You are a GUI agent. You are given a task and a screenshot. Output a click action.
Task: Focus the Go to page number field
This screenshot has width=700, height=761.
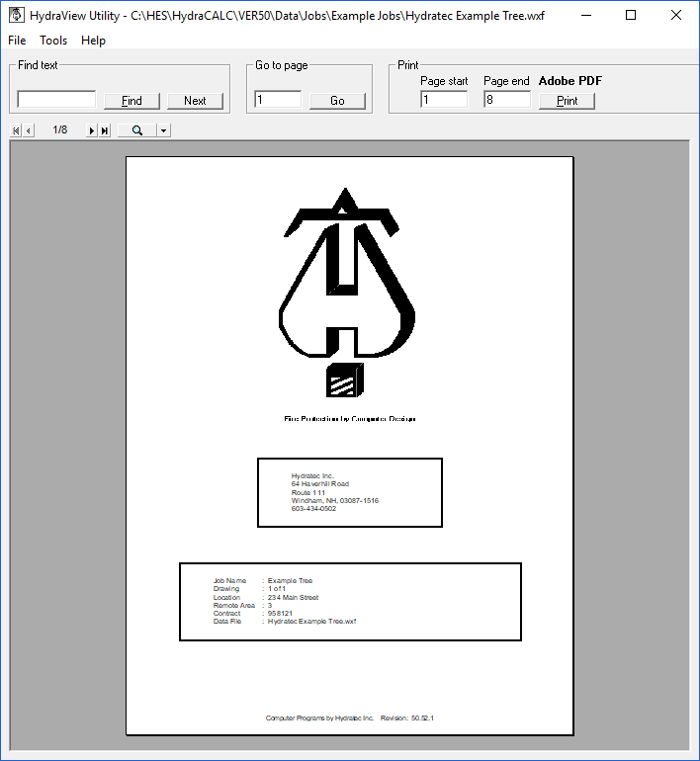[x=278, y=99]
